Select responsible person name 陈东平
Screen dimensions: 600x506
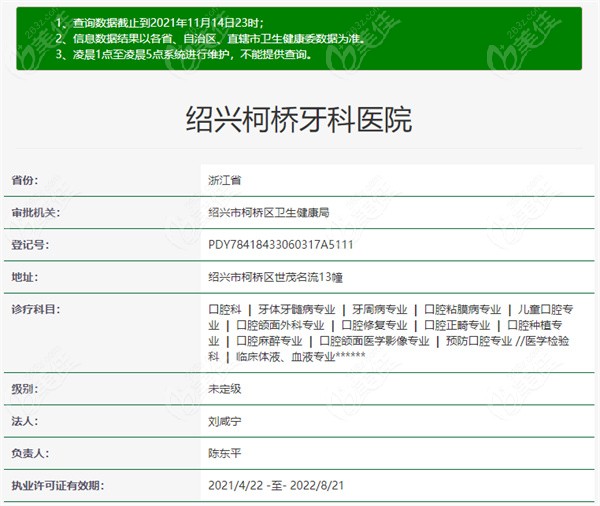[x=225, y=454]
